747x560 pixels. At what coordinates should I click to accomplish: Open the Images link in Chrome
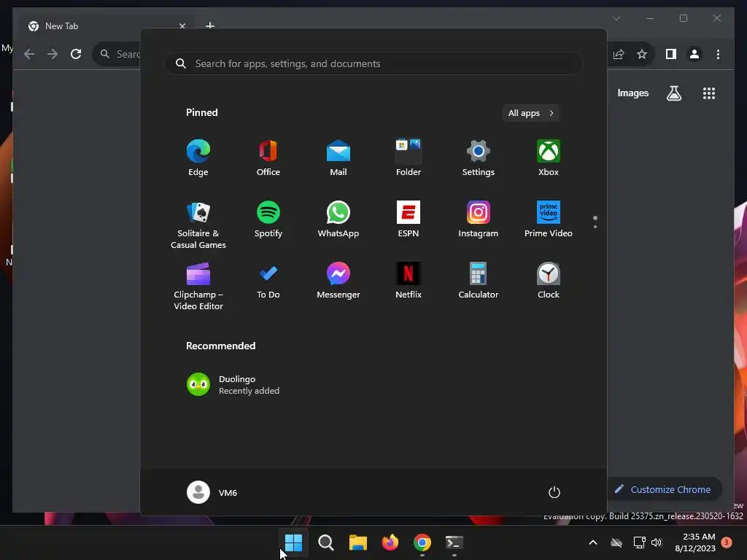pyautogui.click(x=632, y=93)
